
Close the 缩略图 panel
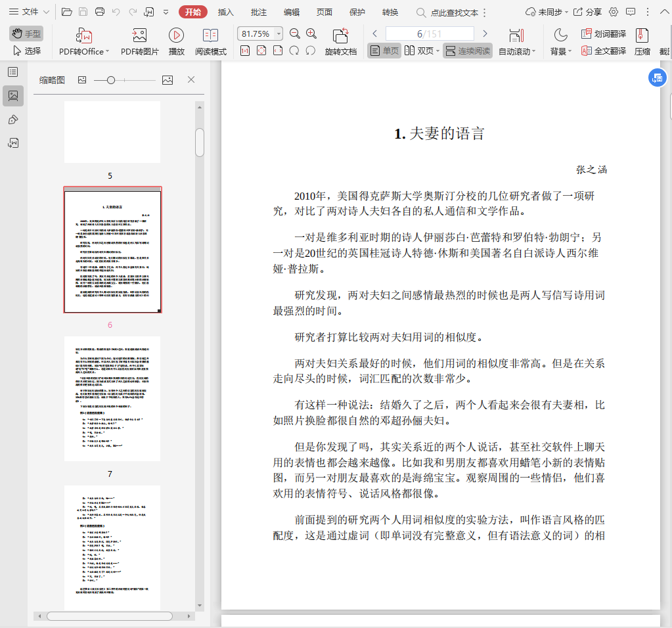coord(191,79)
